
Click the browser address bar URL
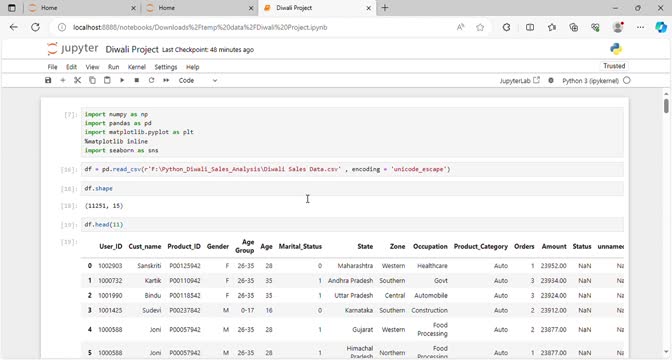pyautogui.click(x=200, y=27)
